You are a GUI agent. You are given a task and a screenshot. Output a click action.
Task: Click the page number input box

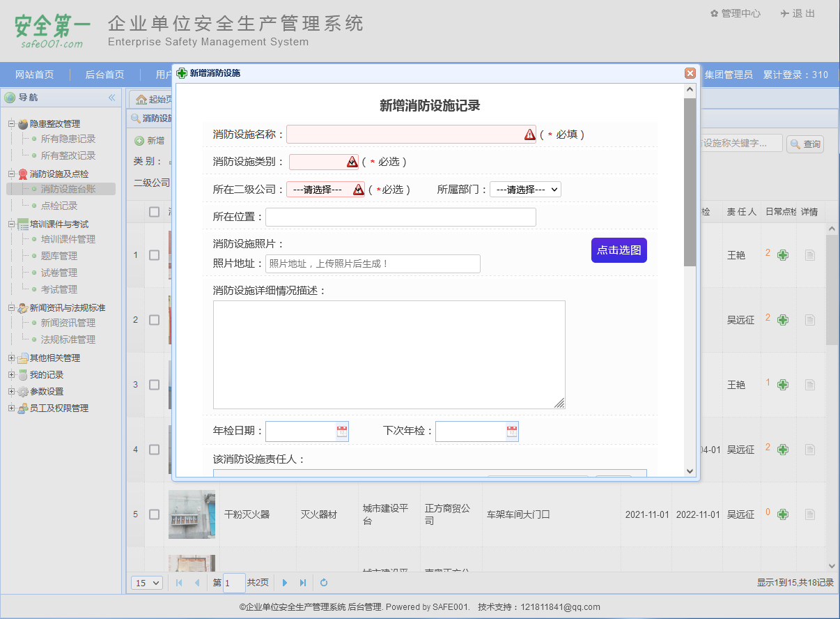pyautogui.click(x=234, y=583)
